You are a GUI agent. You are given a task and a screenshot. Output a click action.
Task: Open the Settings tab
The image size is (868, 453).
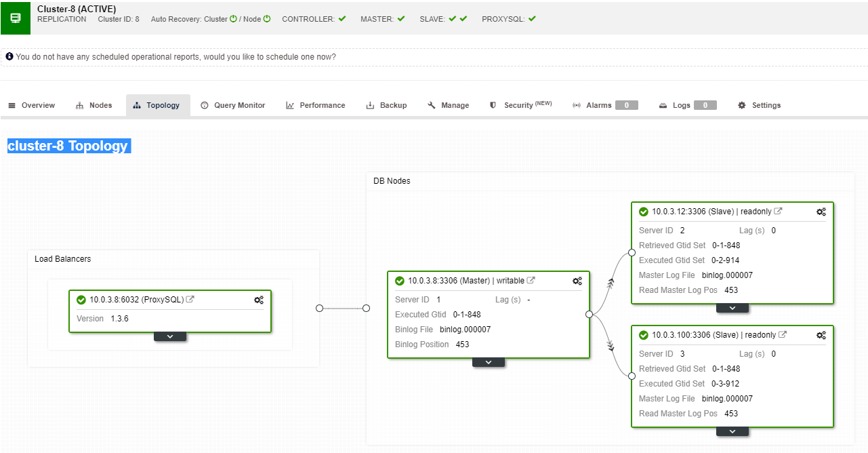[759, 105]
